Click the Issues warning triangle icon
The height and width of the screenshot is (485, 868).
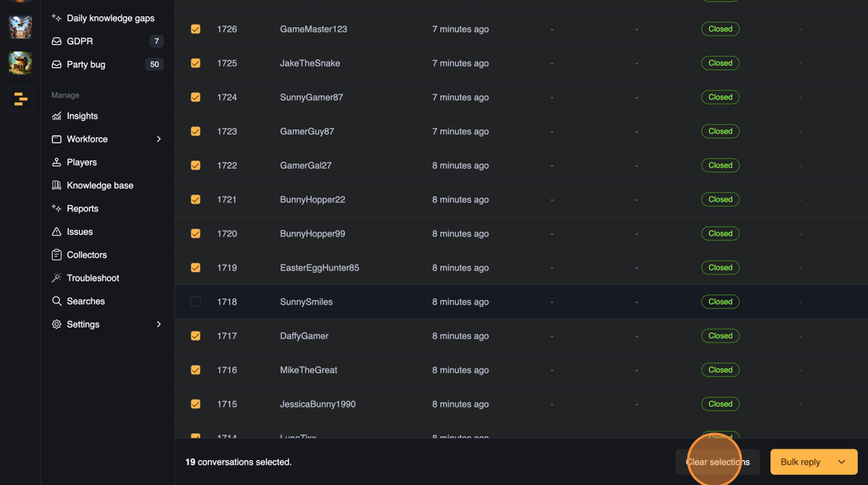57,232
